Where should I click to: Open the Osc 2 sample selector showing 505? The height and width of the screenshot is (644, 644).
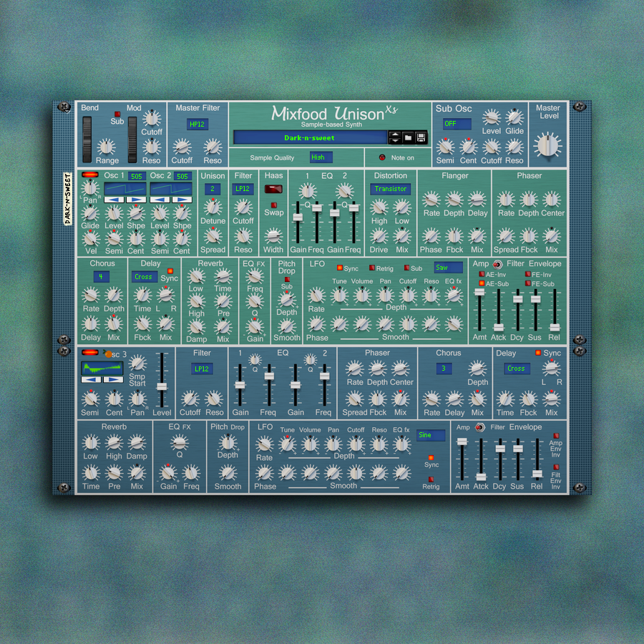point(182,176)
